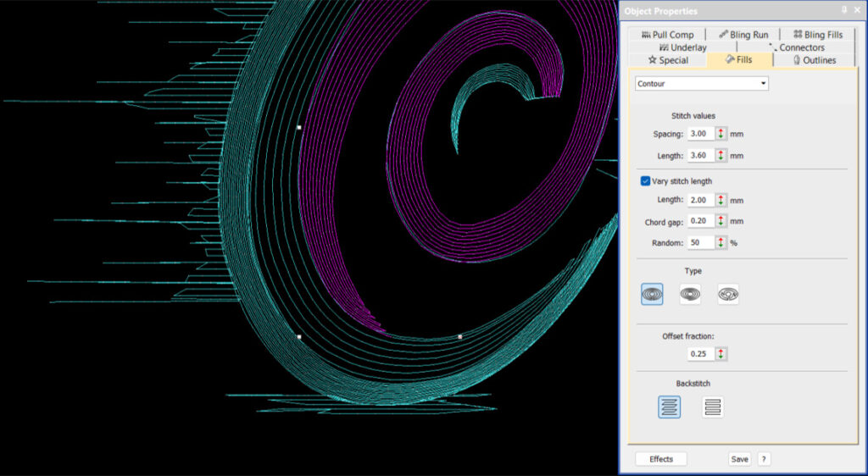
Task: Choose the straight-line backstitch option
Action: click(712, 407)
